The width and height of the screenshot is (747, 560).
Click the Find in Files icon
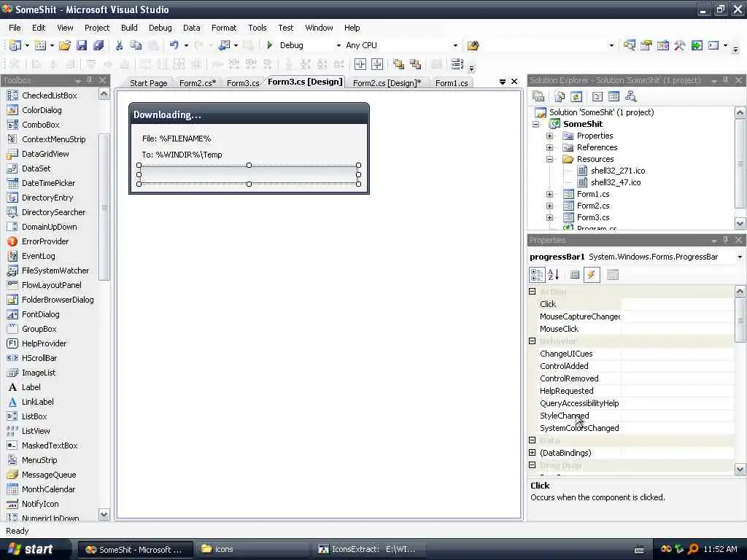[473, 45]
